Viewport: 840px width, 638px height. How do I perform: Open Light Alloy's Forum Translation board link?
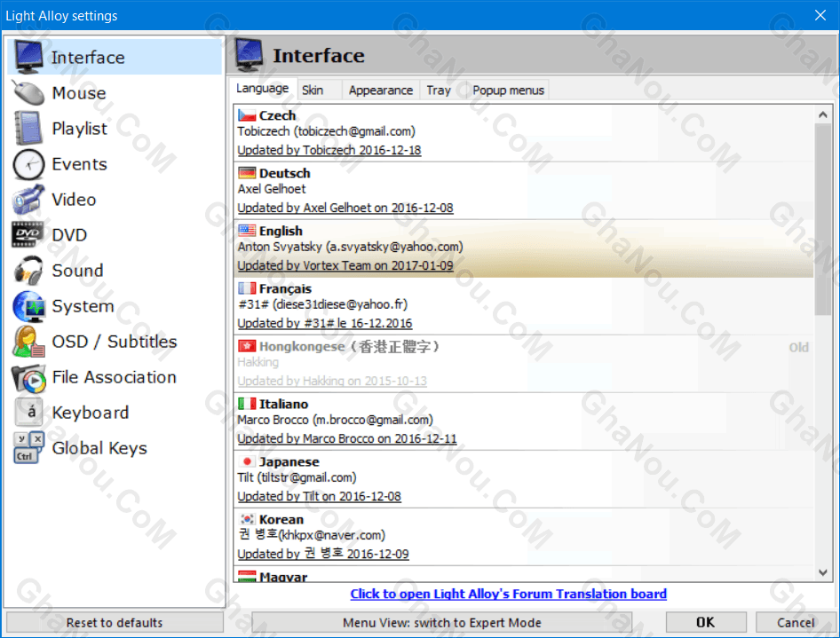point(509,594)
